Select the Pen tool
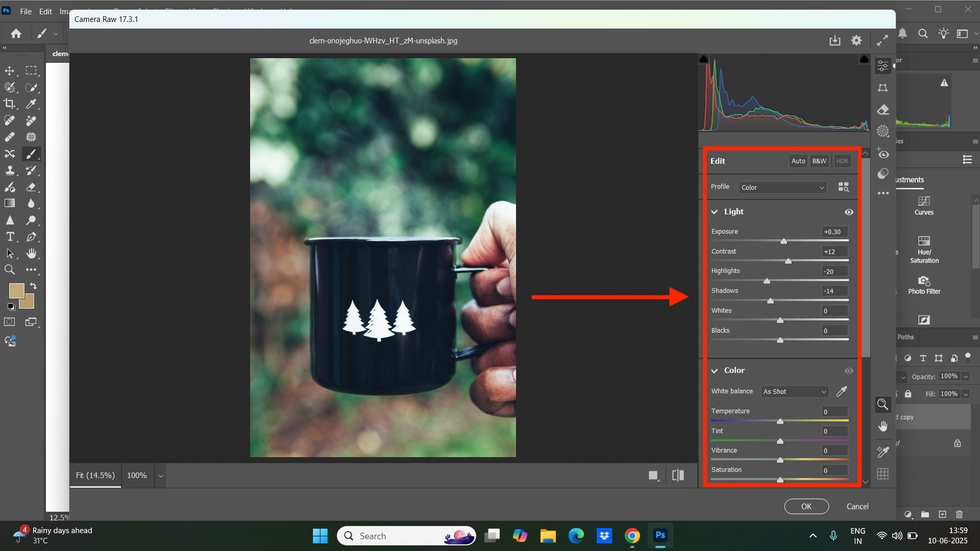This screenshot has width=980, height=551. click(x=31, y=237)
